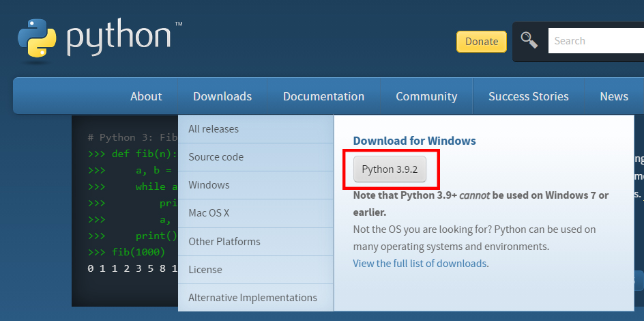Open the Documentation menu

click(x=323, y=96)
